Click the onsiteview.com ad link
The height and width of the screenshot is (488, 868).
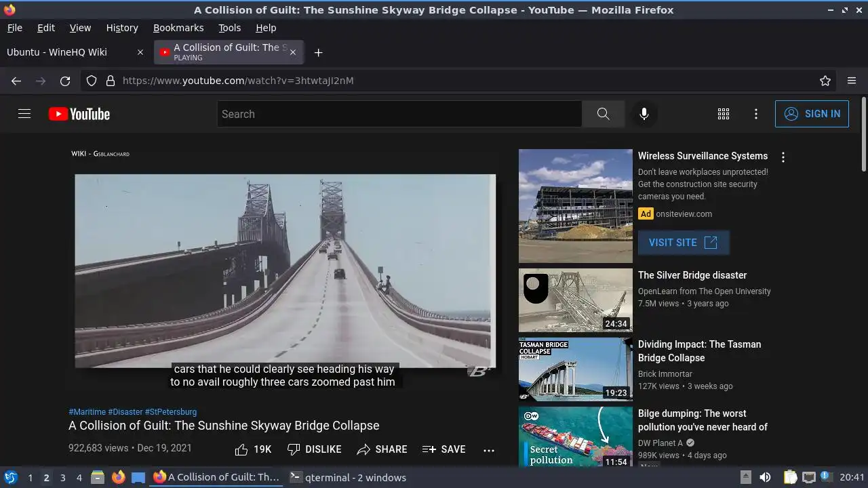[684, 214]
